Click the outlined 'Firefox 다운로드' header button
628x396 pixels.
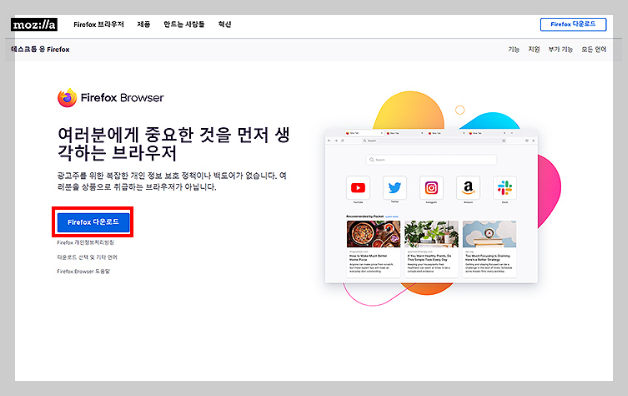click(573, 24)
